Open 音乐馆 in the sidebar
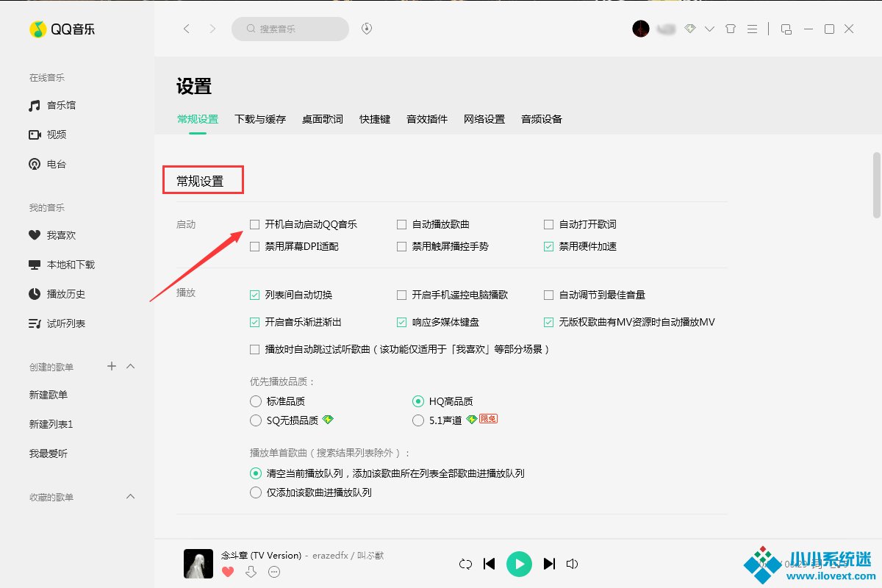The height and width of the screenshot is (588, 882). [52, 105]
